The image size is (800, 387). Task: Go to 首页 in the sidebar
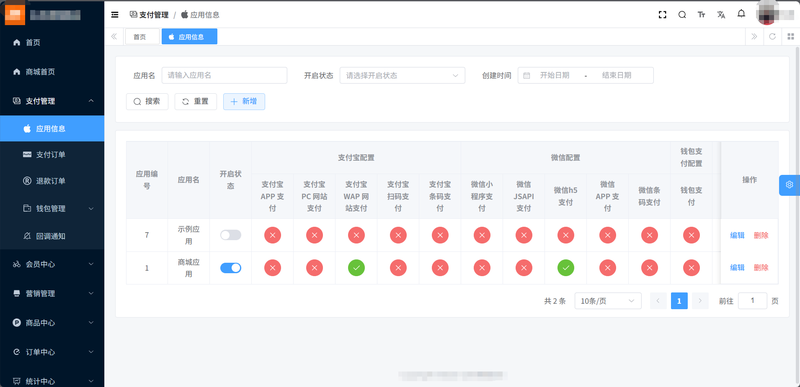(52, 42)
